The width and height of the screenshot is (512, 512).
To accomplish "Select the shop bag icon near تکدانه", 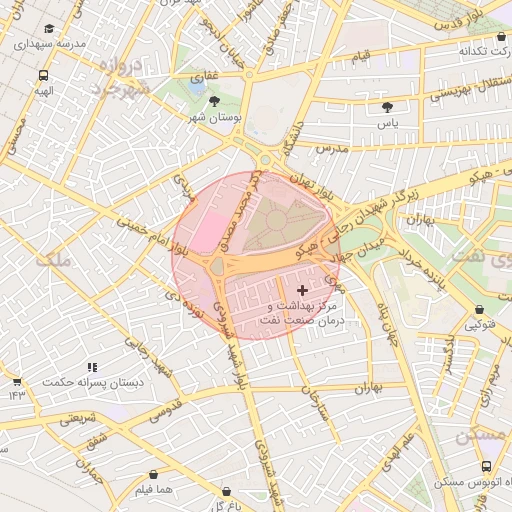I will click(x=501, y=36).
